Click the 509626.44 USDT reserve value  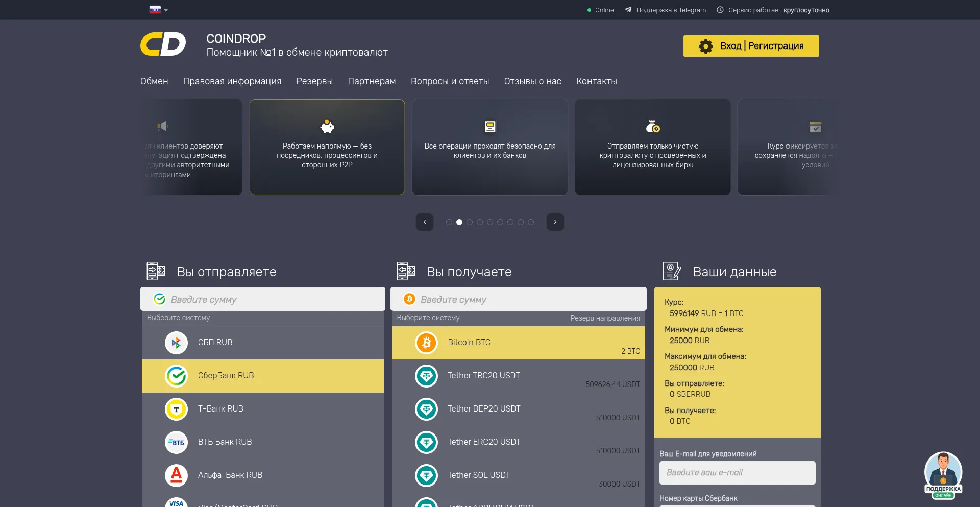612,384
